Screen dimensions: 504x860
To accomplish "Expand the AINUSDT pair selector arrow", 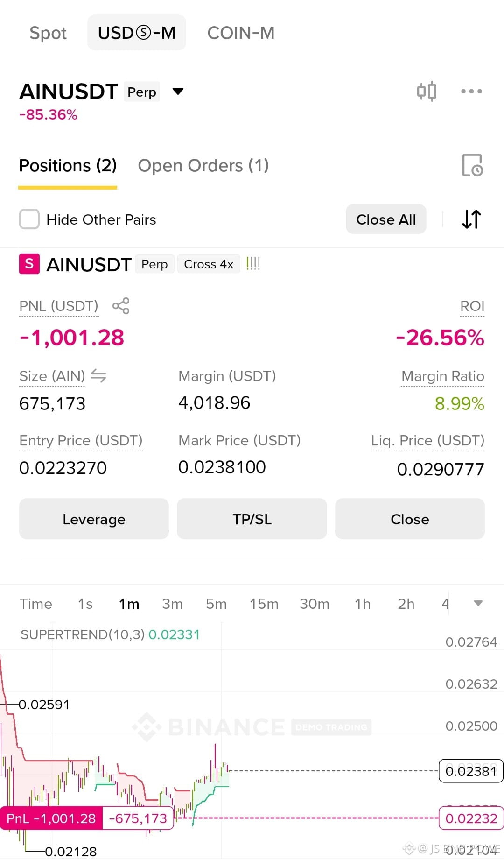I will point(178,91).
